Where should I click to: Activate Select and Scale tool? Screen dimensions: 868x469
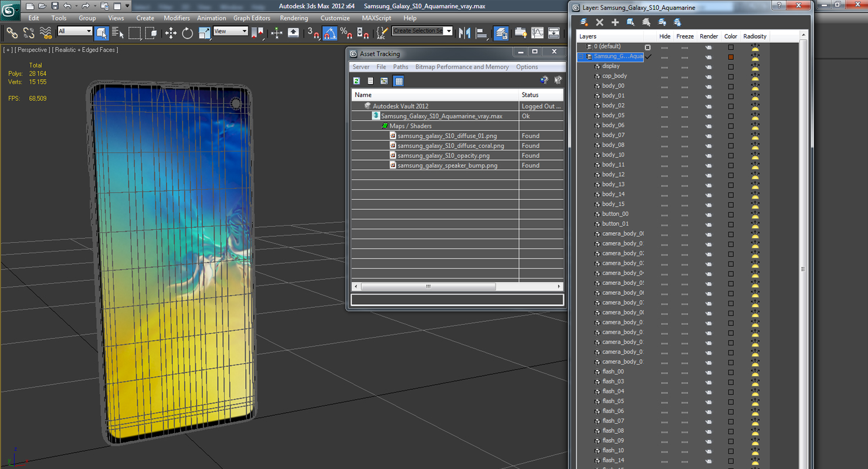[204, 33]
